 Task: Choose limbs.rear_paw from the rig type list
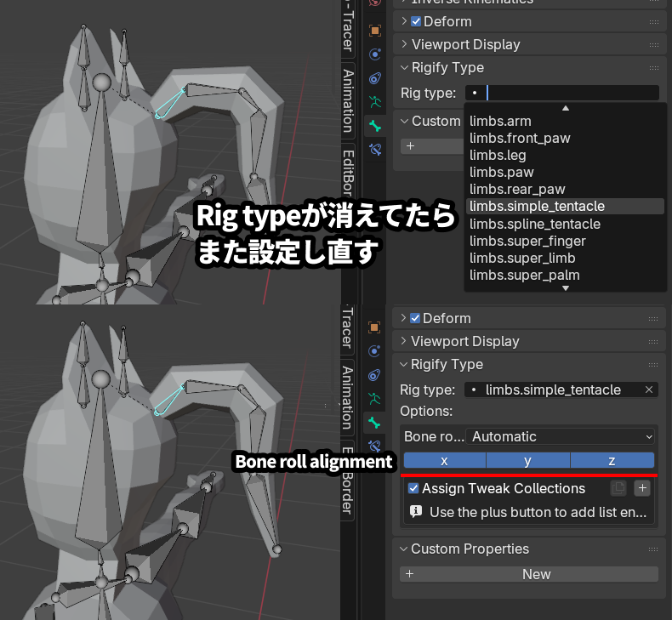point(565,190)
